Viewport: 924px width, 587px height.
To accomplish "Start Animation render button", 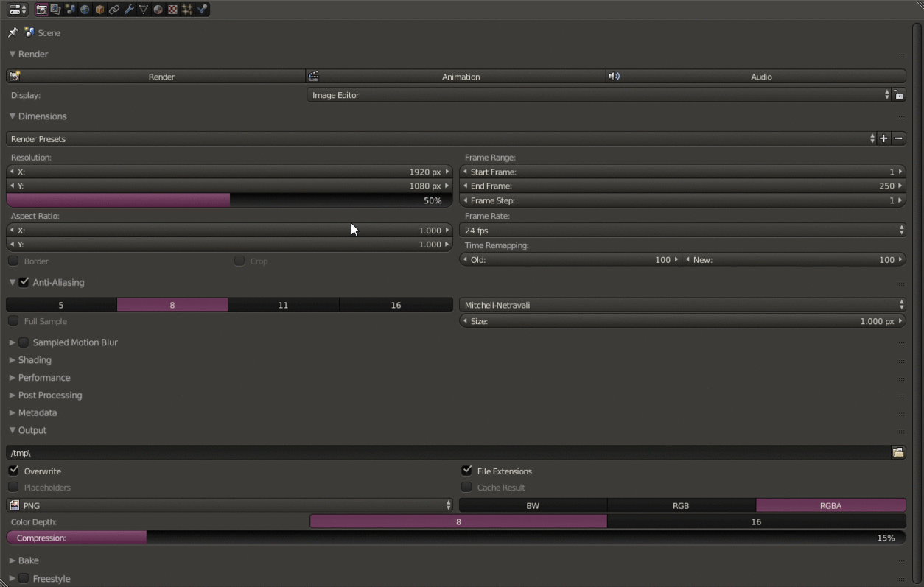I will [x=455, y=77].
